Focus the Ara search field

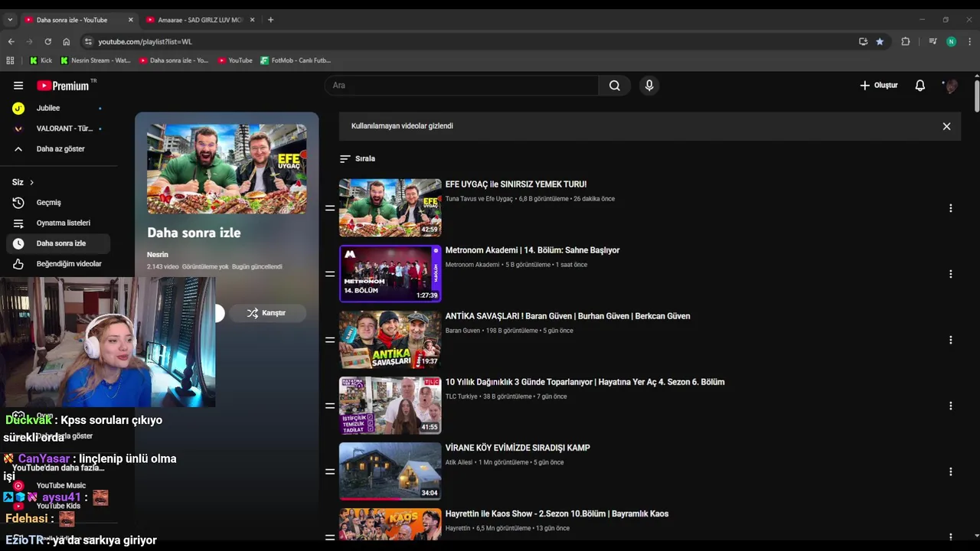point(461,86)
